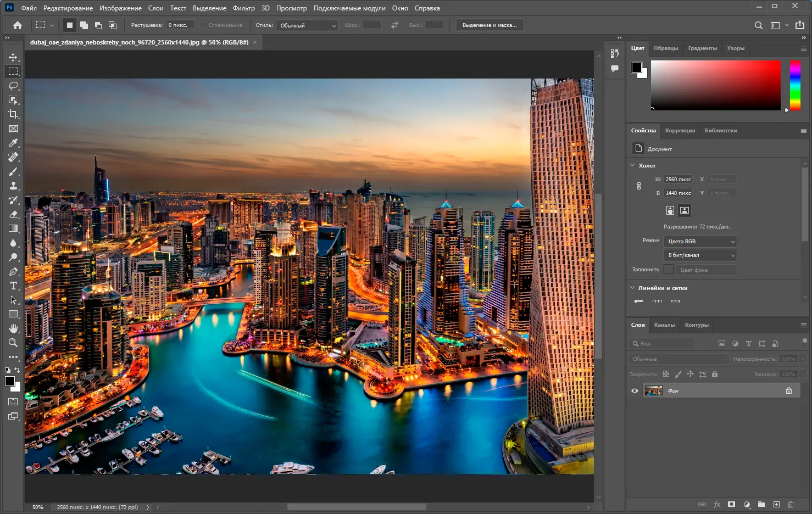Choose the Hand tool
Image resolution: width=812 pixels, height=514 pixels.
click(14, 328)
